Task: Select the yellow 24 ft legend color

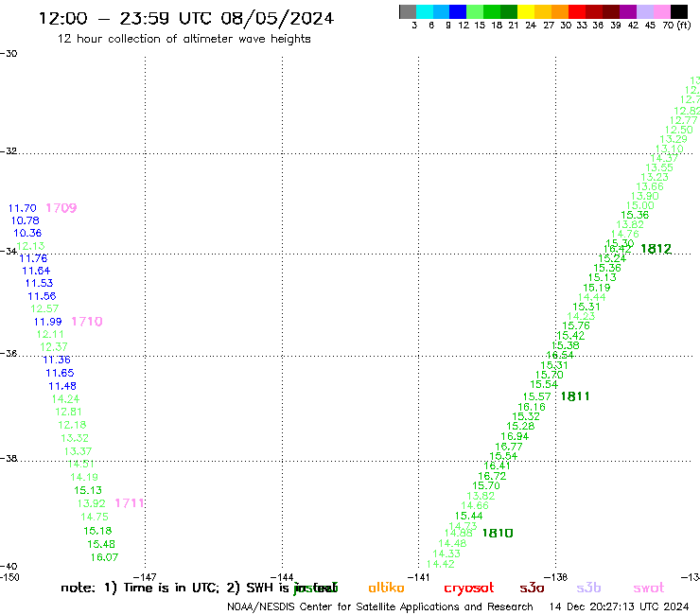Action: pos(526,11)
